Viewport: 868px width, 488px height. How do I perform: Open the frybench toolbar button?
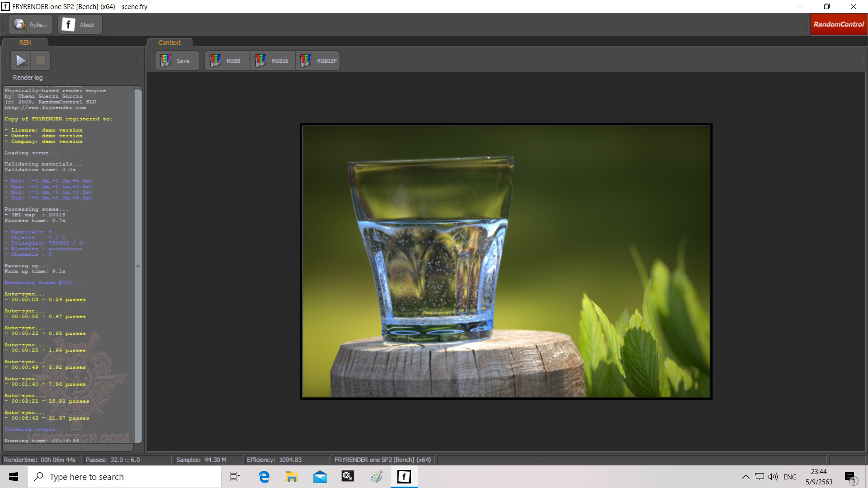click(30, 24)
